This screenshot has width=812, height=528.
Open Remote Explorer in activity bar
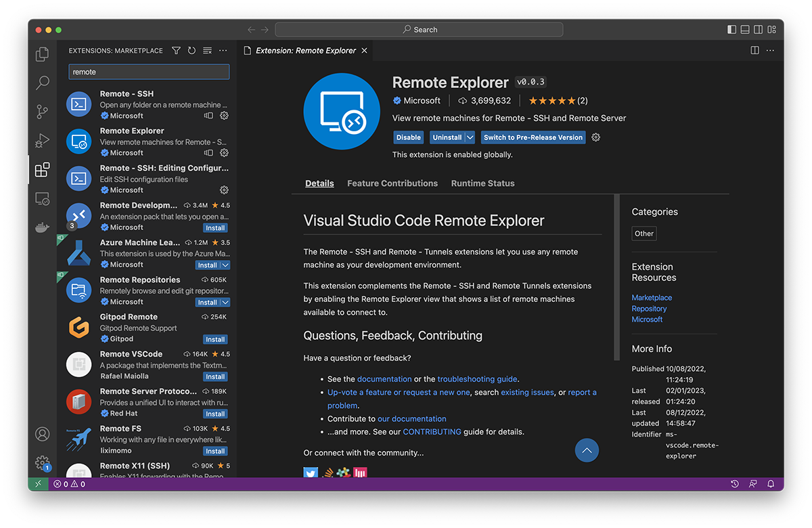coord(43,199)
